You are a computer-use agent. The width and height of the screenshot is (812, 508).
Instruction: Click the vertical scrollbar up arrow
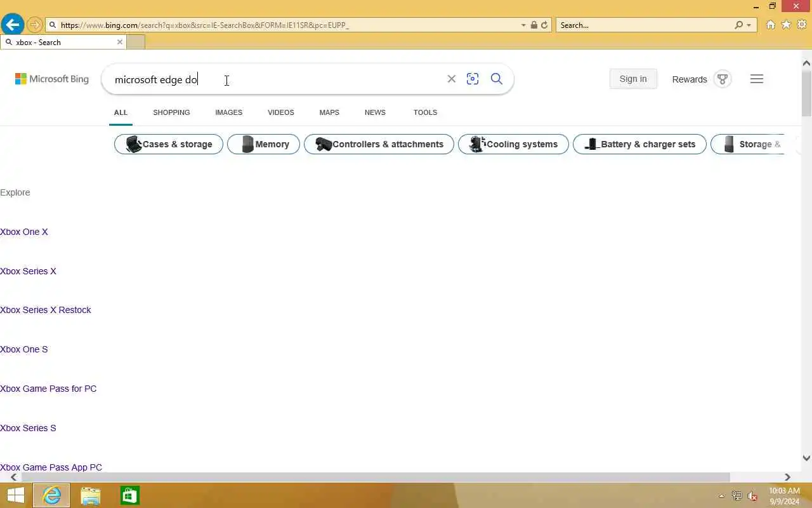coord(806,63)
